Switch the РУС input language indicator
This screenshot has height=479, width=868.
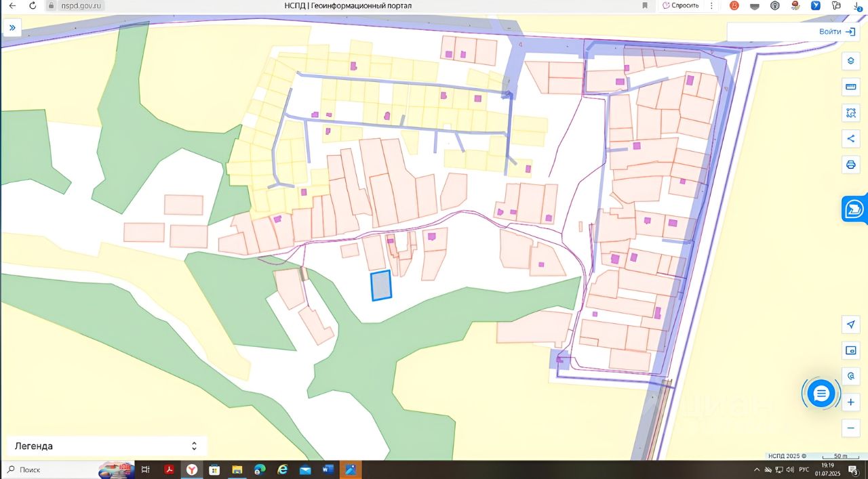tap(804, 470)
